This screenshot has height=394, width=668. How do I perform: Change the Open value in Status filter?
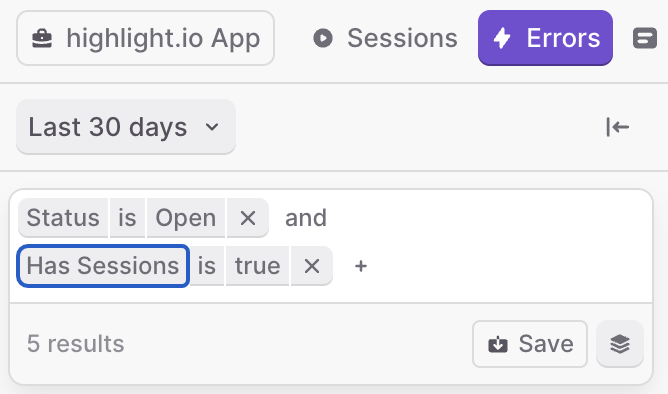[x=185, y=218]
